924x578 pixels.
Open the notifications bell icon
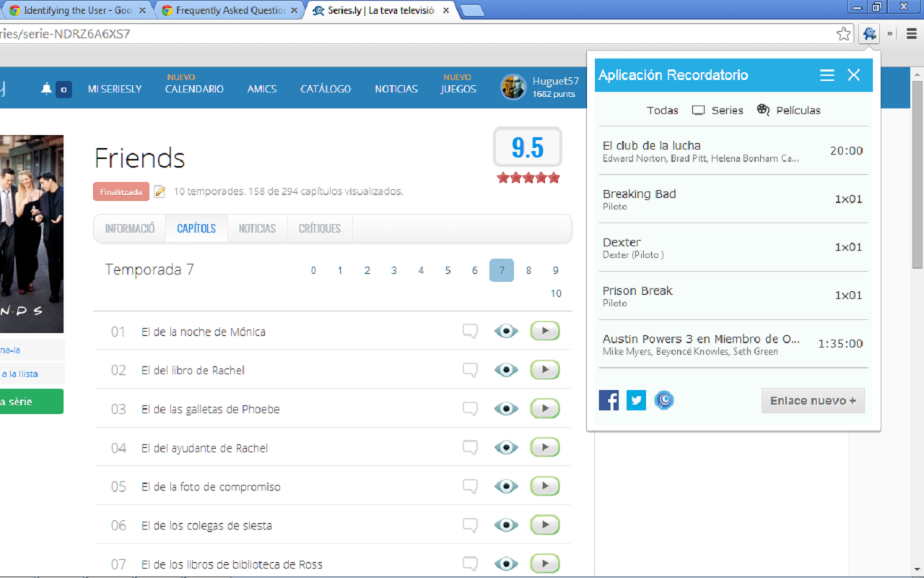pyautogui.click(x=47, y=89)
